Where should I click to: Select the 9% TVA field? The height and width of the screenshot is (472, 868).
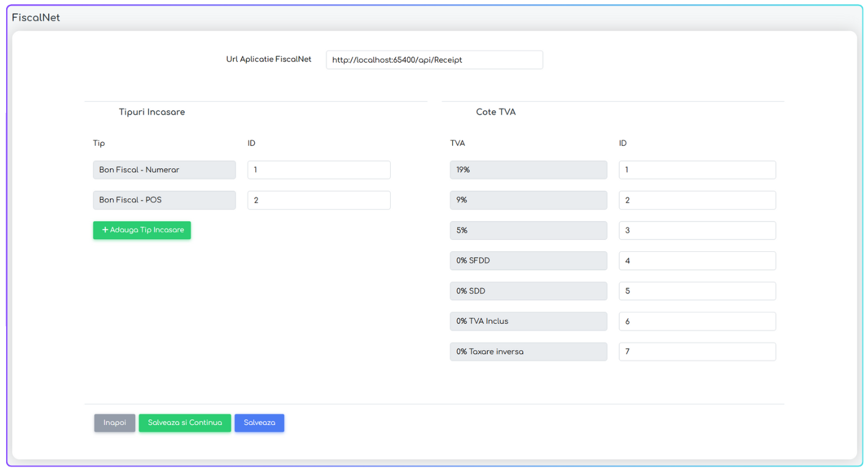[529, 200]
